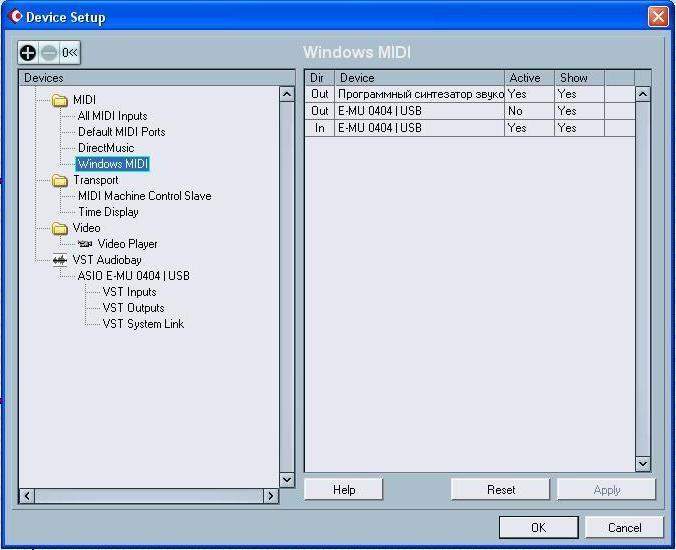The width and height of the screenshot is (676, 550).
Task: Select All MIDI Inputs in tree
Action: [x=113, y=116]
